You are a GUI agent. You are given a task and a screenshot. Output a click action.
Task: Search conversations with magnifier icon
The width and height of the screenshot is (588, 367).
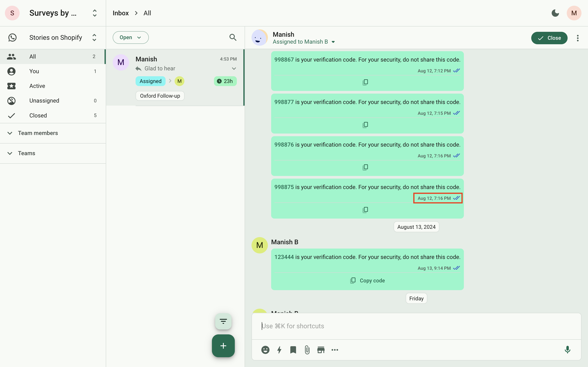[233, 37]
